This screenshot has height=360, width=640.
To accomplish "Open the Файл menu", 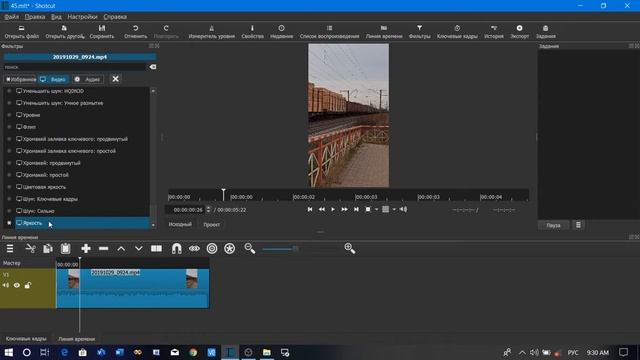I will (11, 17).
